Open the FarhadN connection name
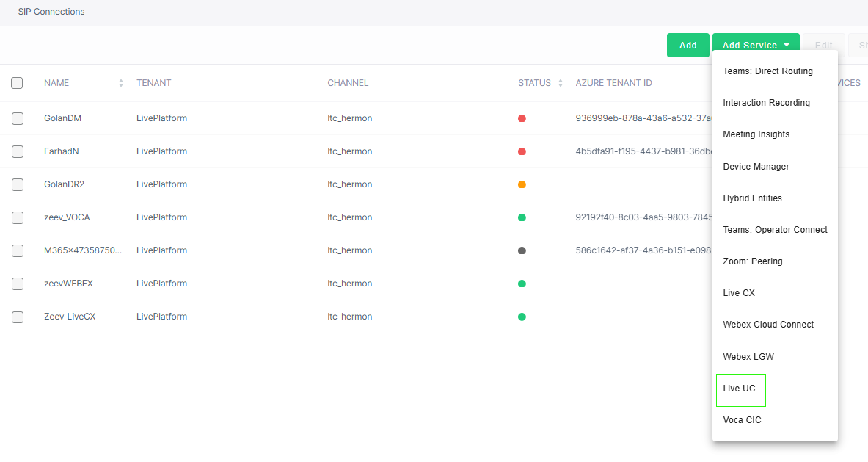This screenshot has height=462, width=868. point(62,151)
